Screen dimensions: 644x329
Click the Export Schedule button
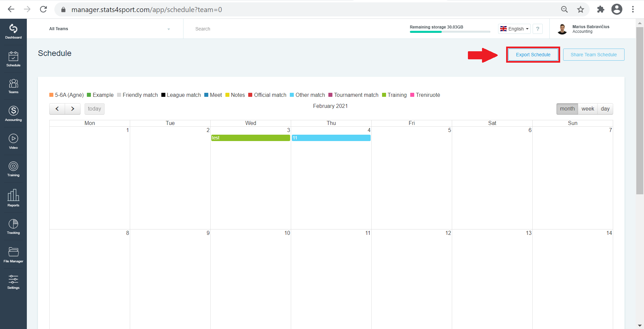click(533, 55)
